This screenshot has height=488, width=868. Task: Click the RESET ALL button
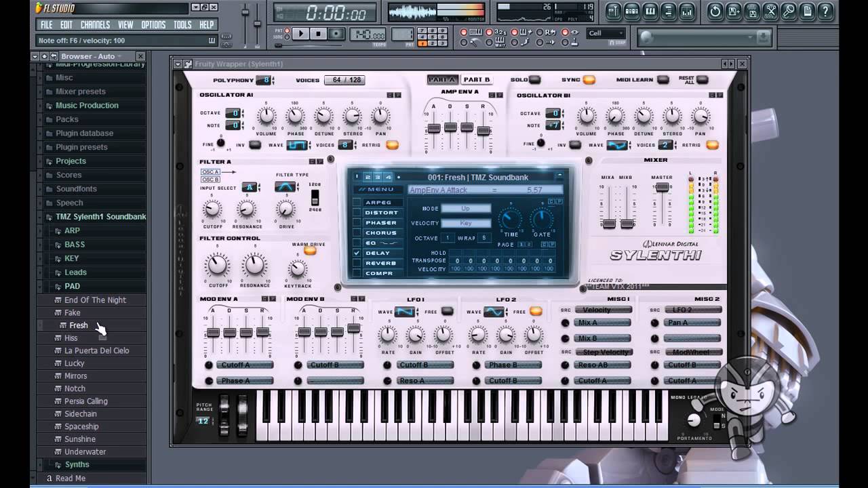702,80
